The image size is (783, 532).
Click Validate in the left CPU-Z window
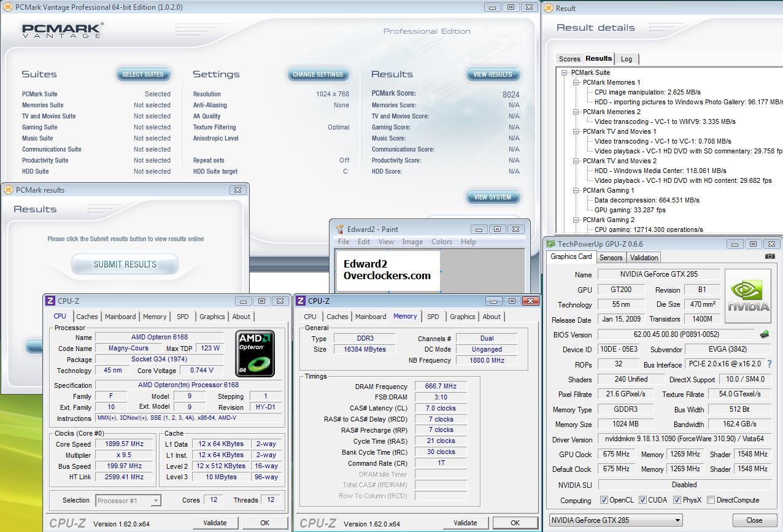[214, 523]
